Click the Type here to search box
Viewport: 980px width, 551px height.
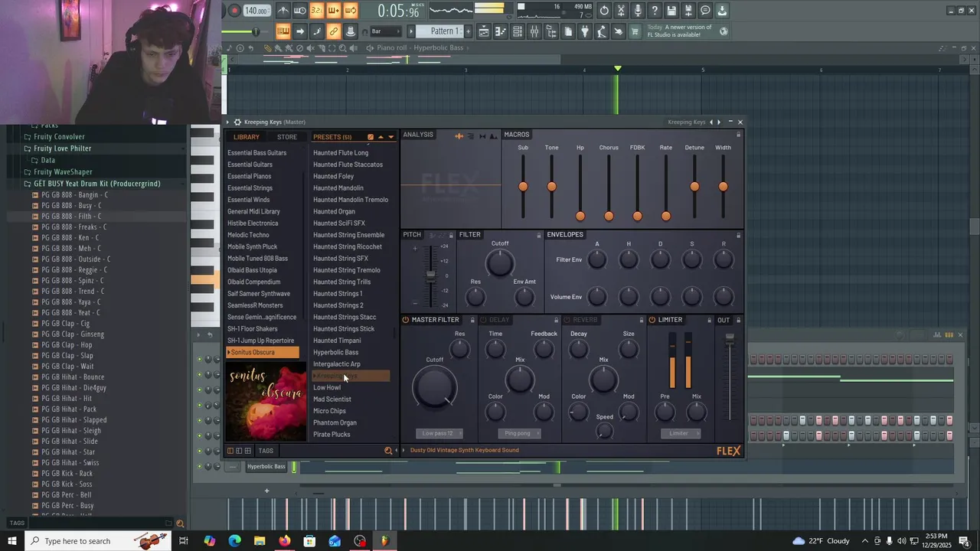click(100, 541)
